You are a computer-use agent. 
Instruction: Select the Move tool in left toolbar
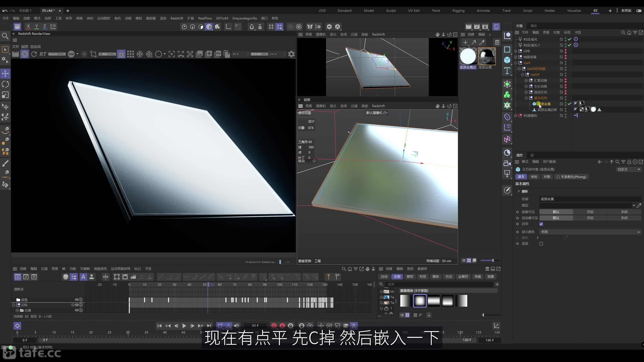(x=5, y=73)
